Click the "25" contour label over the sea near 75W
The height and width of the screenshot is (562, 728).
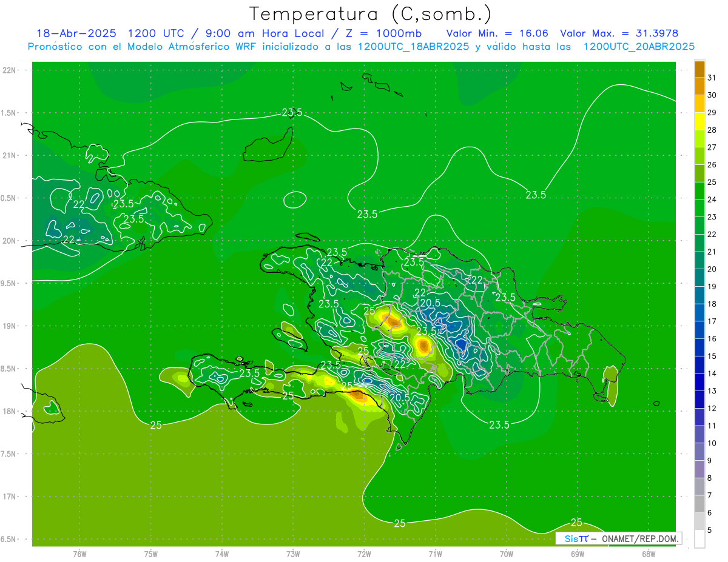pyautogui.click(x=156, y=425)
